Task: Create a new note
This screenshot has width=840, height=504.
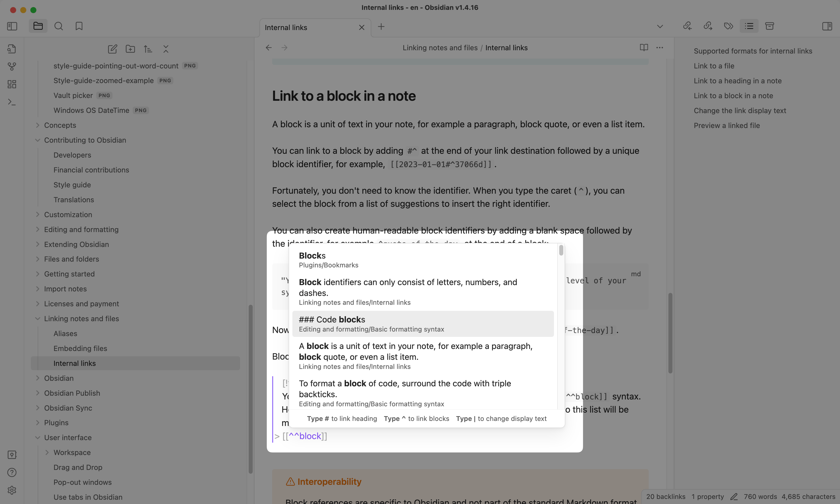Action: [x=112, y=49]
